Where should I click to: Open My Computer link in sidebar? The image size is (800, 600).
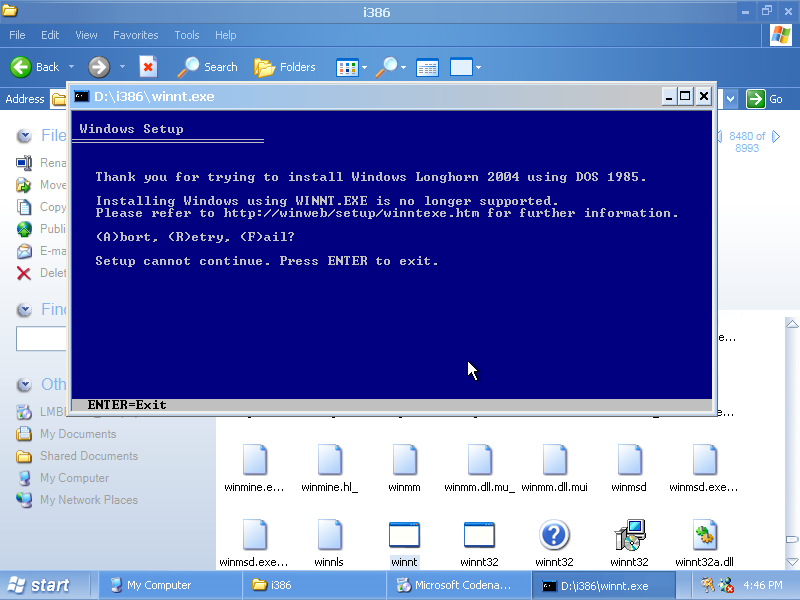pyautogui.click(x=74, y=478)
